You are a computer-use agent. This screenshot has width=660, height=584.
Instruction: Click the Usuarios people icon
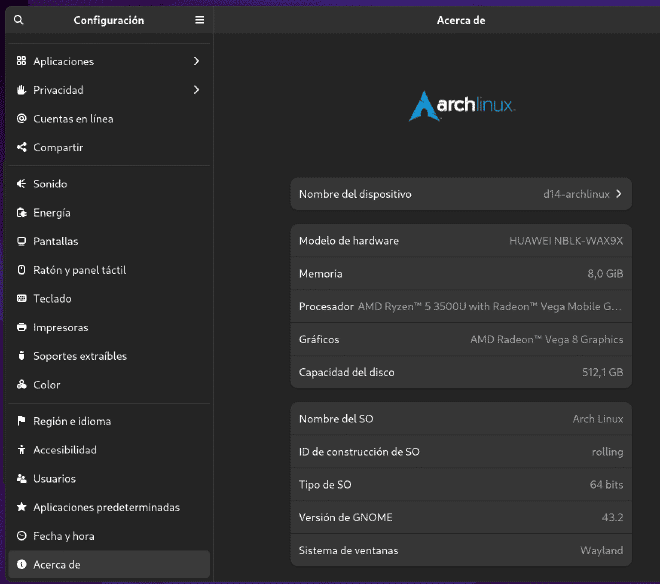click(x=21, y=478)
